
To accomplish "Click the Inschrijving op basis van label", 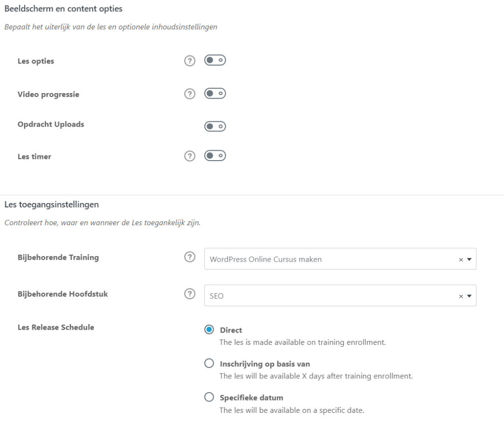I will click(265, 364).
